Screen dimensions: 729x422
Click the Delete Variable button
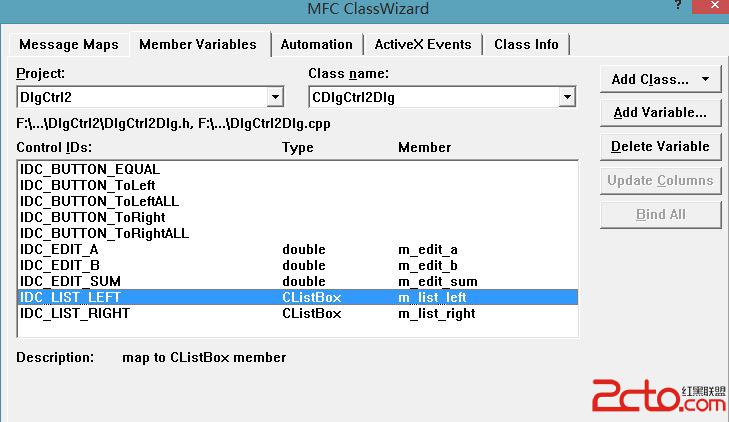tap(660, 147)
